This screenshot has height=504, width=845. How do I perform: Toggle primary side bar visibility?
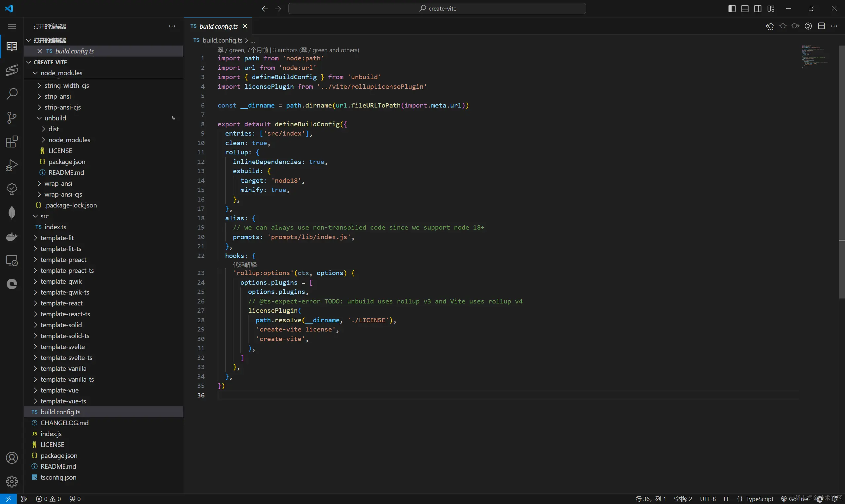click(x=732, y=9)
